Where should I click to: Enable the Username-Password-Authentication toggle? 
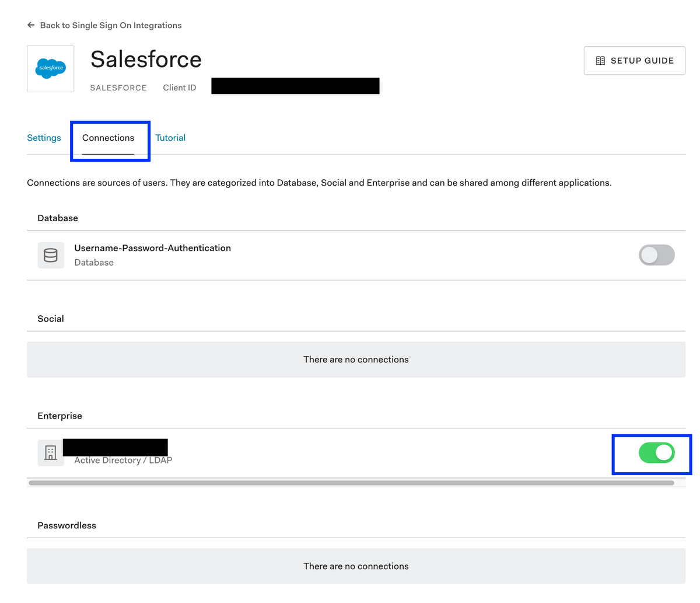coord(657,255)
